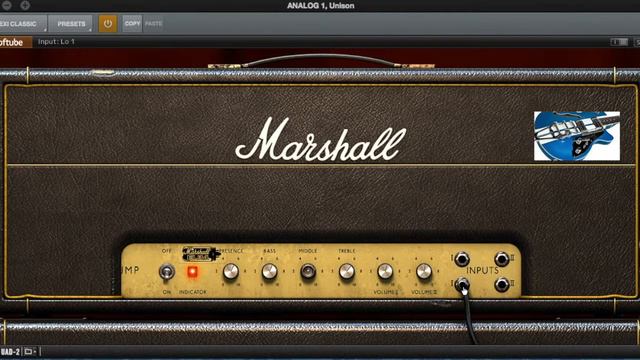This screenshot has width=640, height=360.
Task: Click the PASTE settings button
Action: [153, 23]
